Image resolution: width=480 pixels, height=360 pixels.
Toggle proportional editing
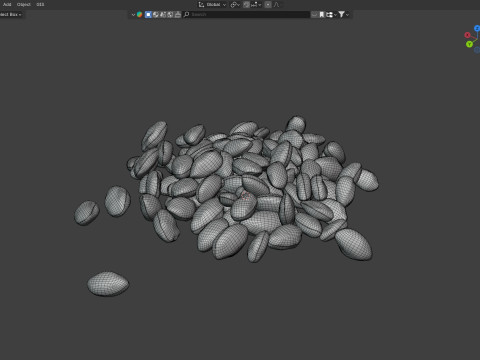click(268, 5)
